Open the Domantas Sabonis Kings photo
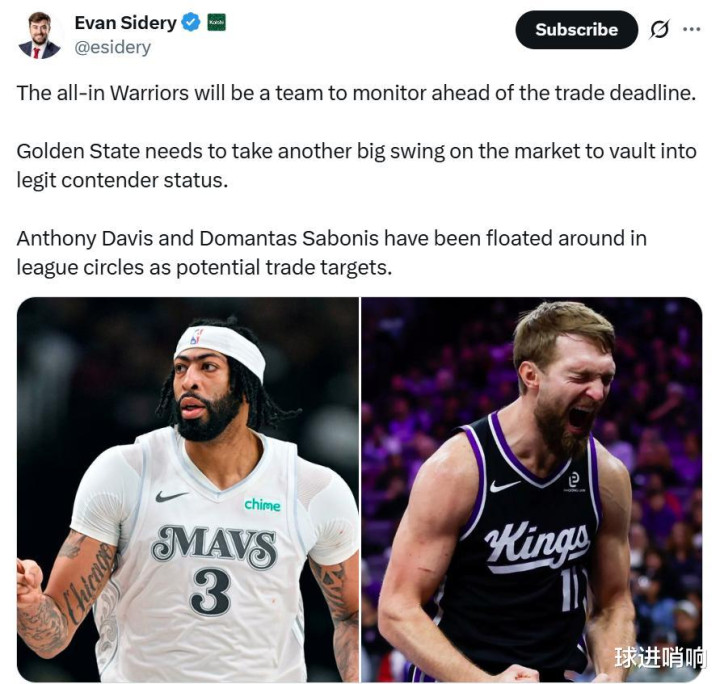720x684 pixels. pos(532,489)
